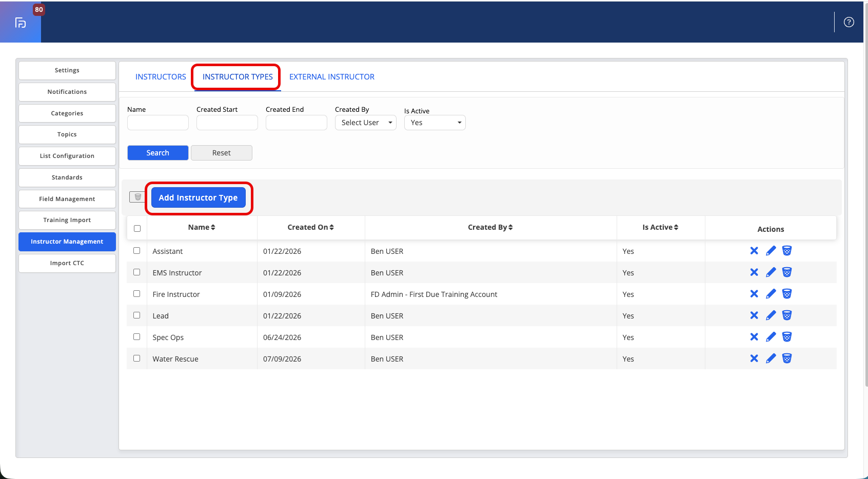The image size is (868, 479).
Task: Click the bulk delete trash icon
Action: [x=137, y=197]
